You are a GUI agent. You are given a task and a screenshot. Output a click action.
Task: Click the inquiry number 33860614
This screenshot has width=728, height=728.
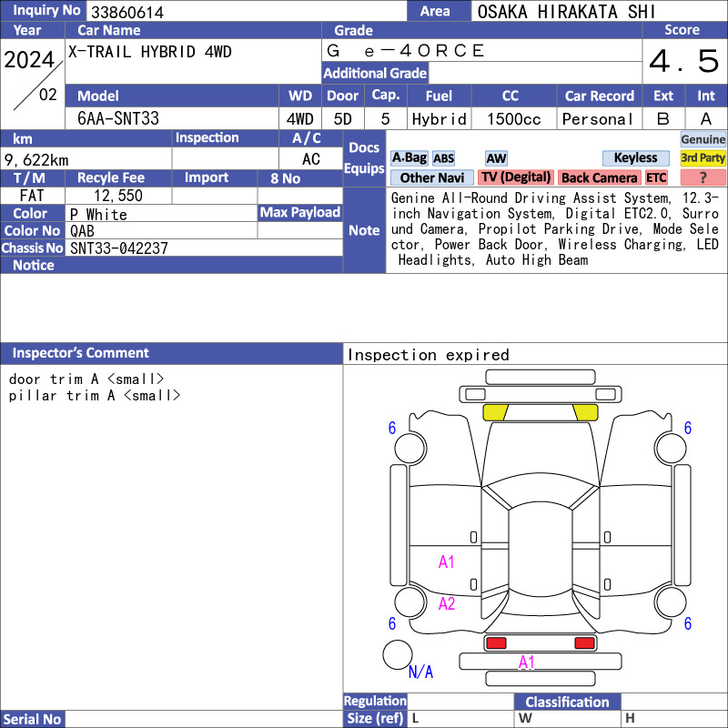point(127,12)
